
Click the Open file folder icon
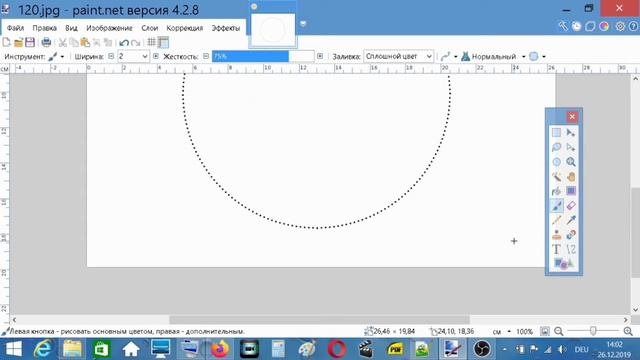click(18, 42)
